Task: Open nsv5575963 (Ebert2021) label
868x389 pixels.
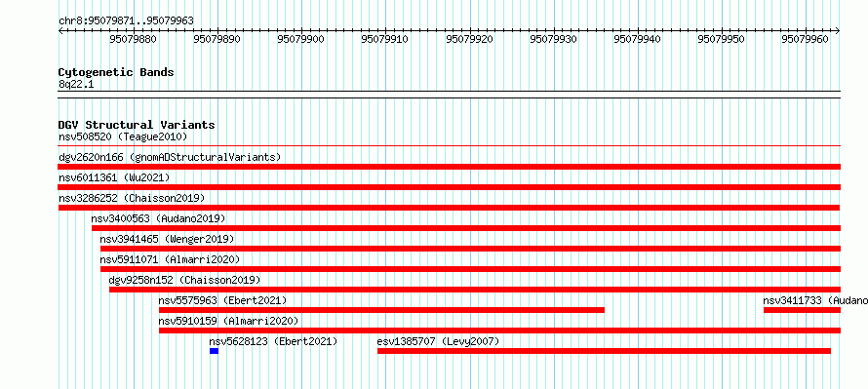Action: [x=222, y=300]
